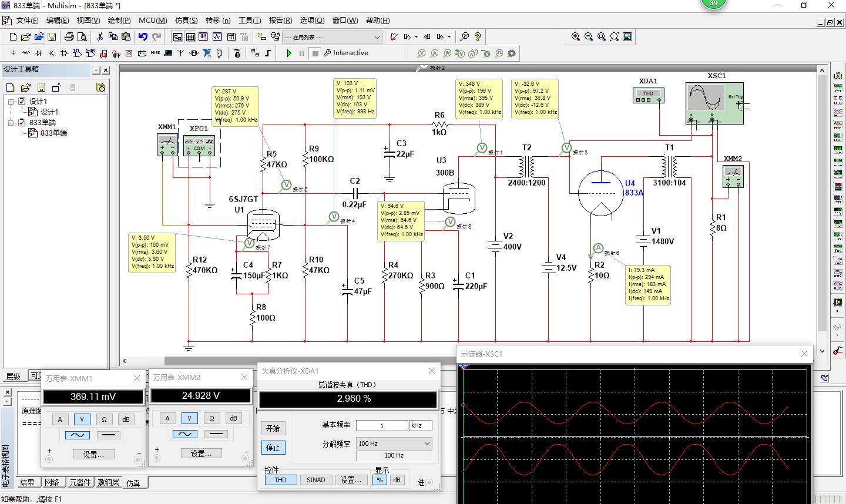Stop the simulation using the toolbar stop square
Viewport: 846px width, 504px height.
(x=315, y=53)
